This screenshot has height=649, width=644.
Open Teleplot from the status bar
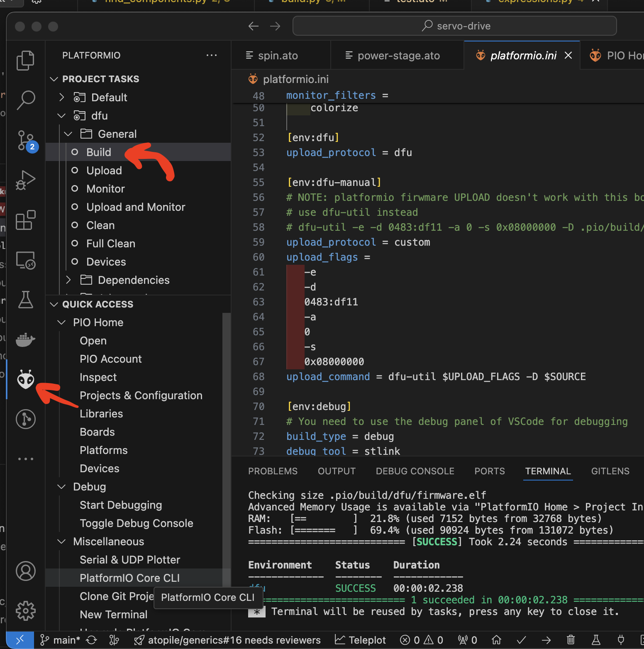coord(360,640)
